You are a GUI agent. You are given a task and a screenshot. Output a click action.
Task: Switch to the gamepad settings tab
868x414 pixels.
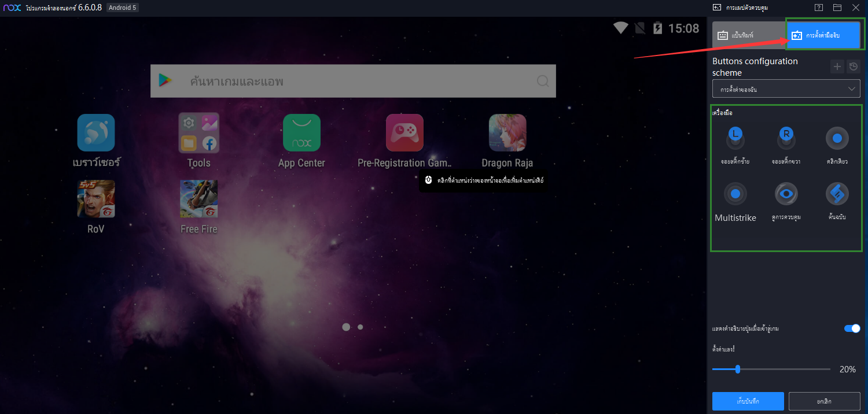[823, 35]
